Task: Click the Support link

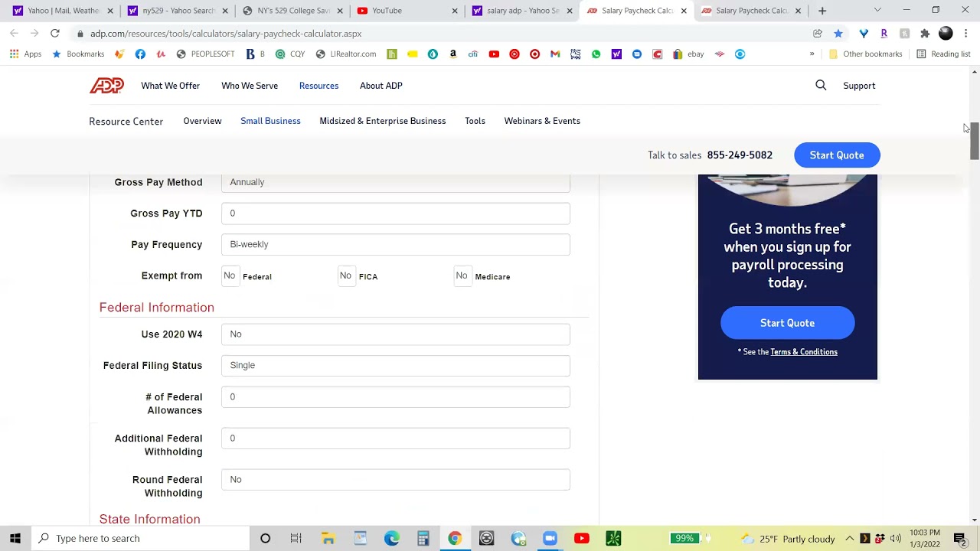Action: click(x=859, y=86)
